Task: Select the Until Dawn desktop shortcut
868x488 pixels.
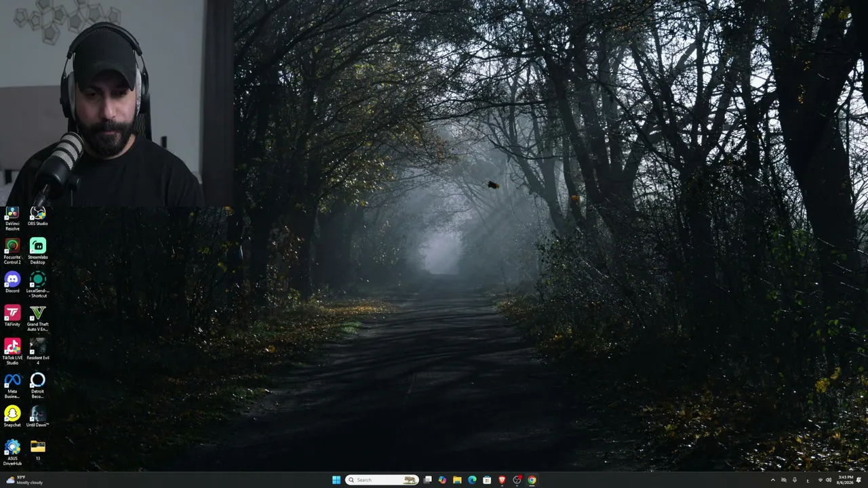Action: point(38,417)
